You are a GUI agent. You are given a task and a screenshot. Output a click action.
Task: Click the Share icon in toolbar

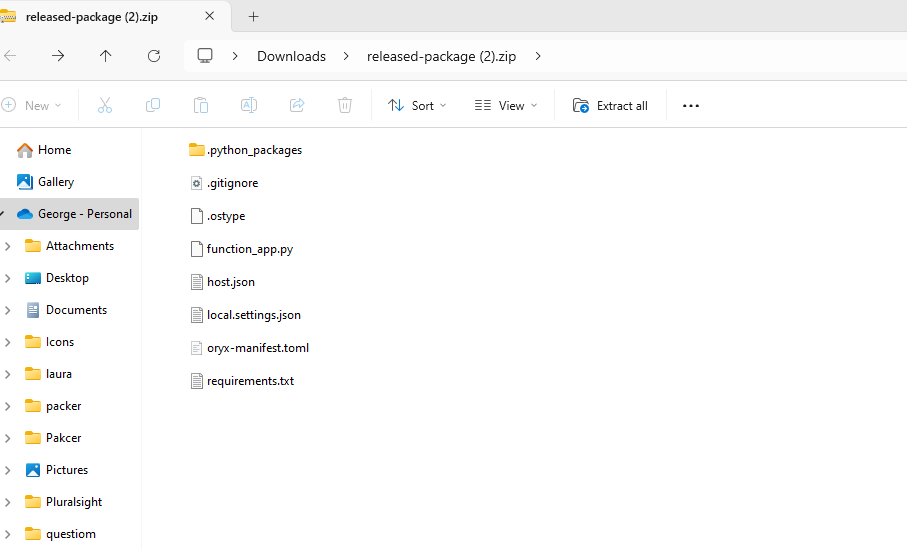click(297, 105)
